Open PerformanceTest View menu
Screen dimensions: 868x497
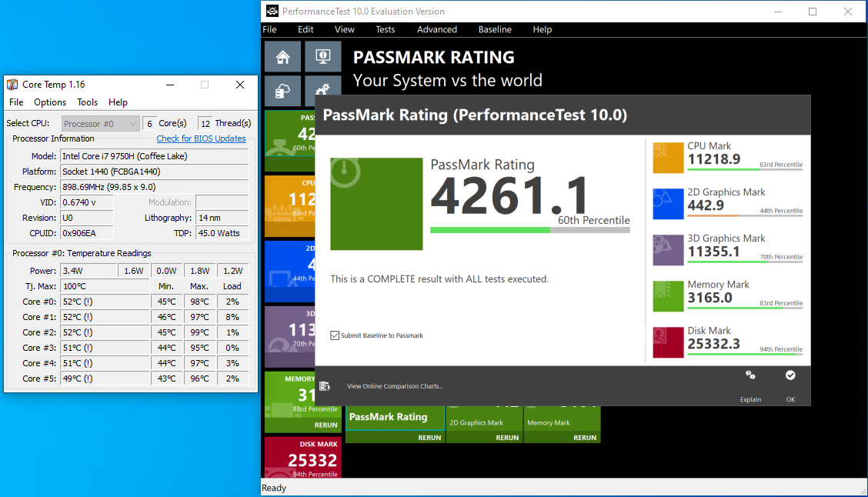coord(344,29)
